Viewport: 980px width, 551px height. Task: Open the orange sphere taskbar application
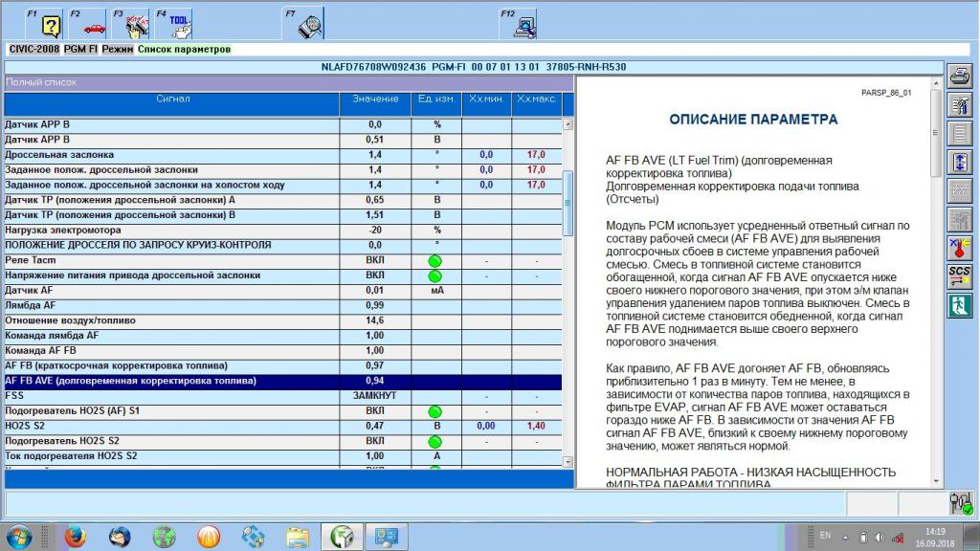[x=209, y=537]
